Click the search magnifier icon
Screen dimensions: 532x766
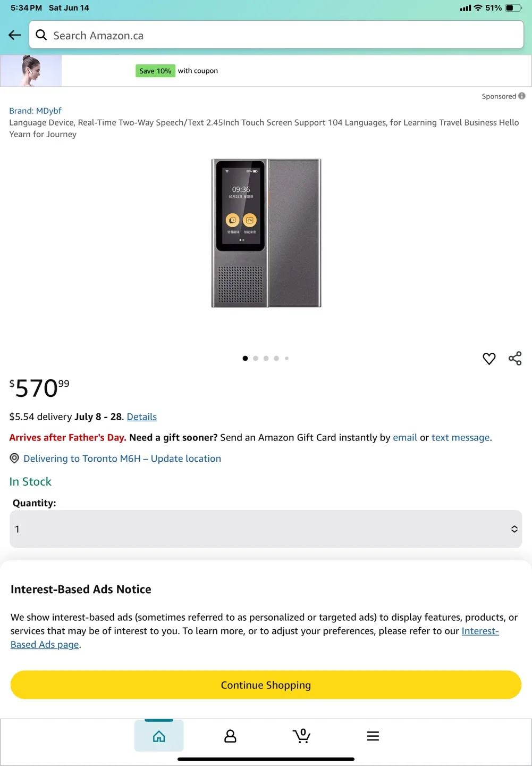point(41,35)
